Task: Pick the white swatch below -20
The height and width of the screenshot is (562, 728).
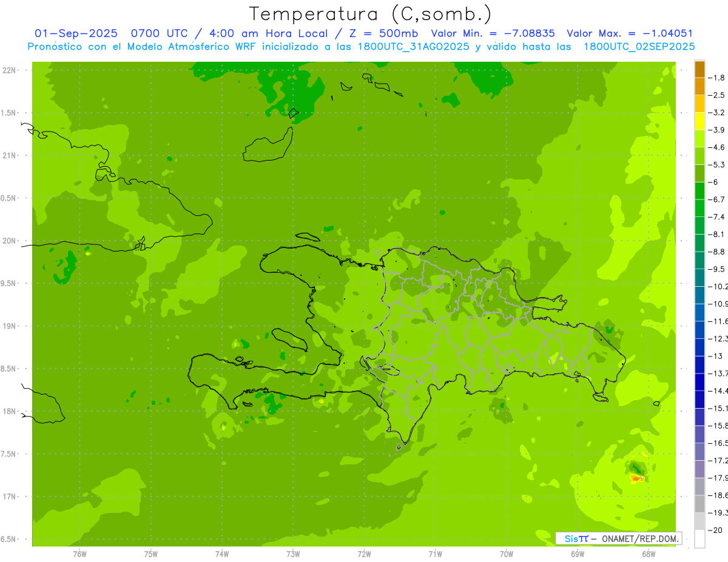Action: coord(699,539)
